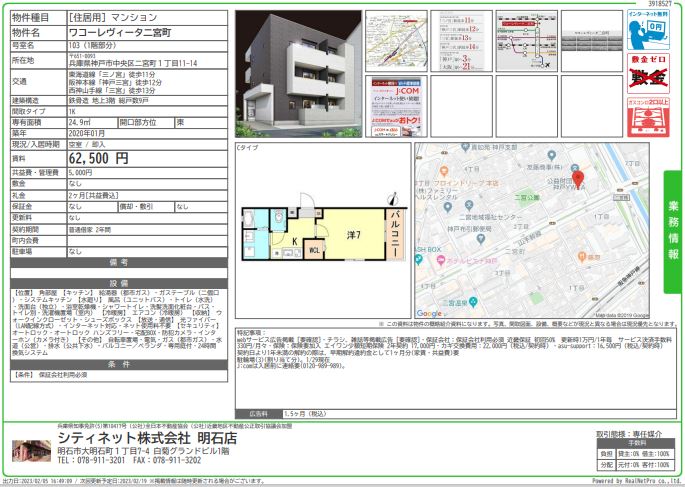Click the 二宮地域福祉センター map marker
The image size is (685, 487).
click(x=469, y=205)
